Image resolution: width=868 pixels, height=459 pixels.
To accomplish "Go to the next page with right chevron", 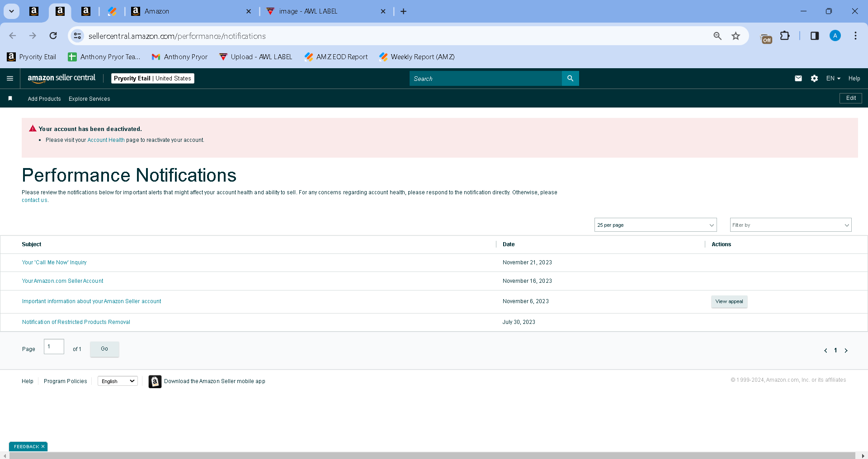I will click(x=846, y=351).
